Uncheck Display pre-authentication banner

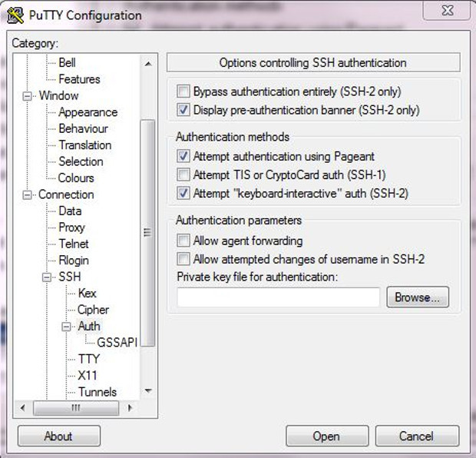[183, 110]
